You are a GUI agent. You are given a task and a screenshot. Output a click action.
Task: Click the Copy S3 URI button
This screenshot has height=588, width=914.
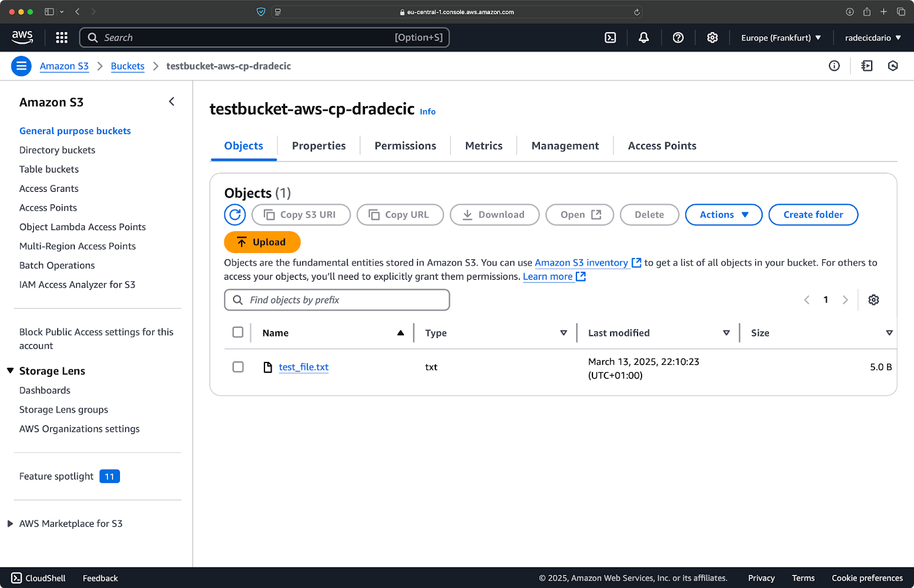coord(301,215)
